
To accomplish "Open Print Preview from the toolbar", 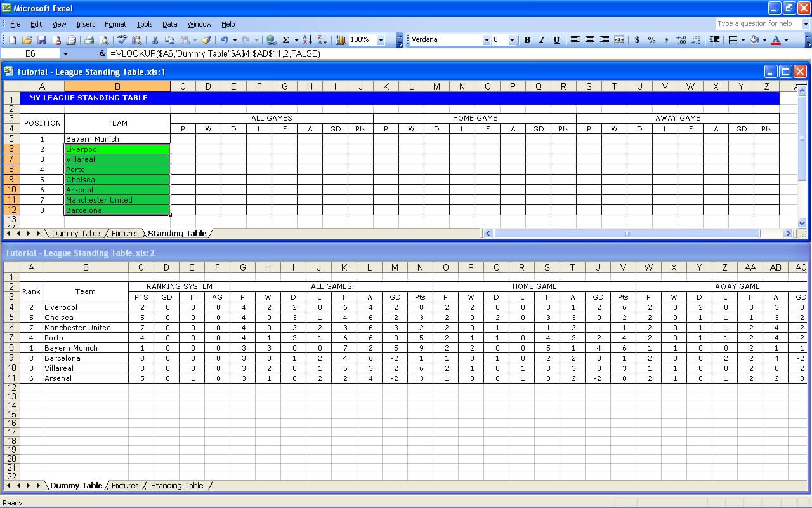I will [x=104, y=40].
